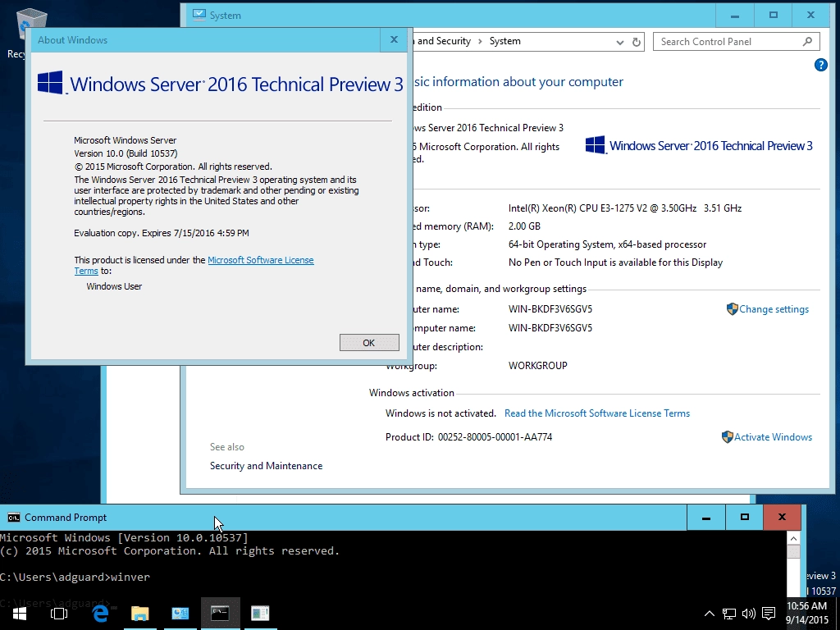Click the search magnifier icon in Control Panel
The width and height of the screenshot is (840, 630).
tap(807, 41)
